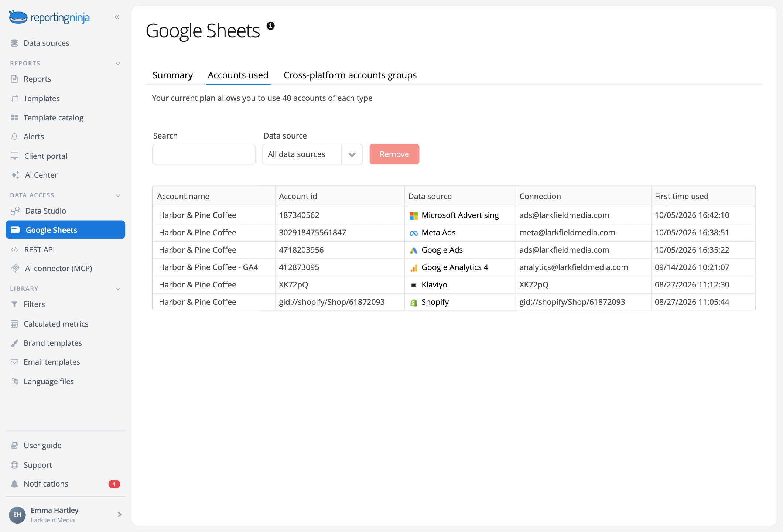The image size is (783, 532).
Task: Switch to the Summary tab
Action: click(172, 75)
